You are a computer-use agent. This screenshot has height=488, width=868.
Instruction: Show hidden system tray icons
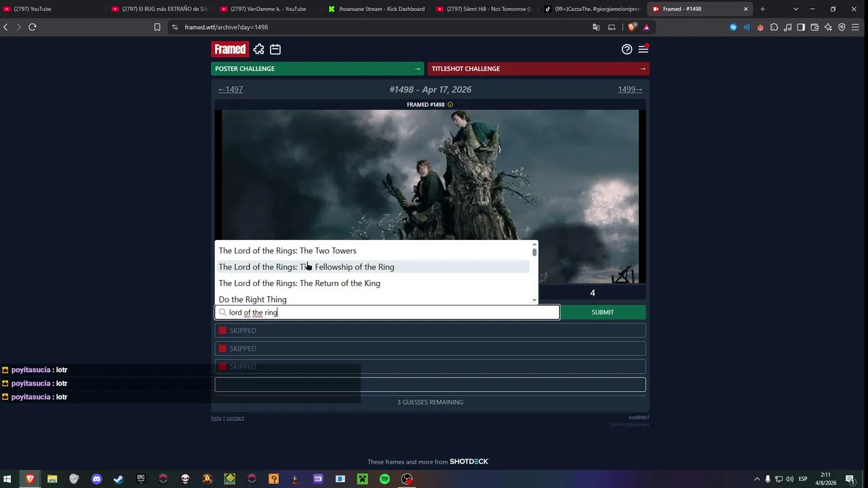(x=757, y=479)
